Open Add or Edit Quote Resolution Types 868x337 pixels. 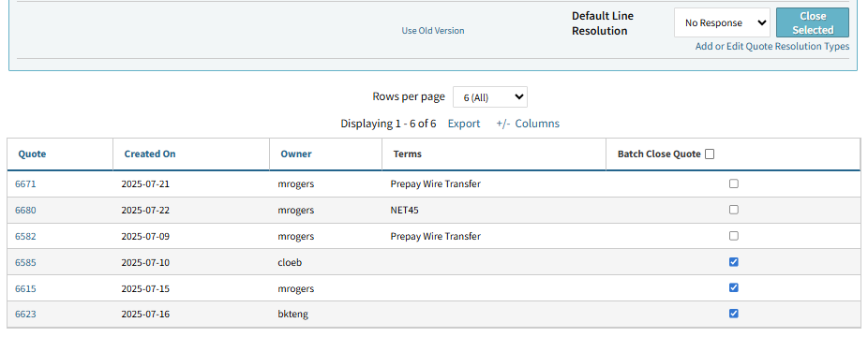tap(772, 47)
